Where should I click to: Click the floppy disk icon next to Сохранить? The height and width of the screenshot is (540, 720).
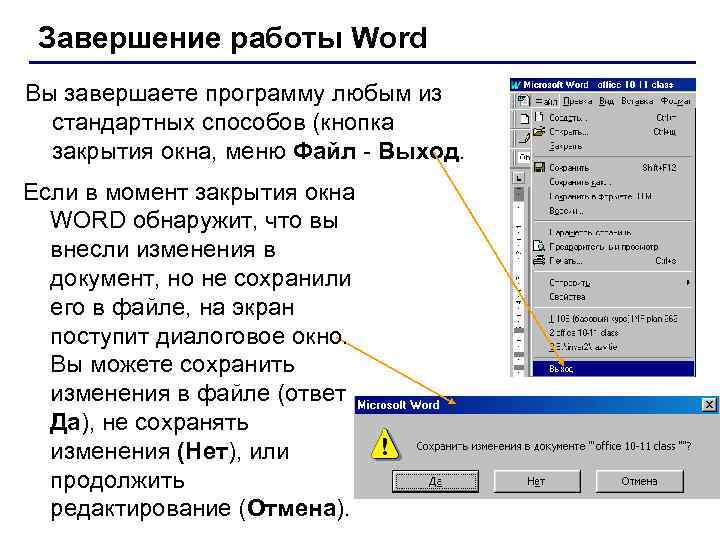coord(539,168)
